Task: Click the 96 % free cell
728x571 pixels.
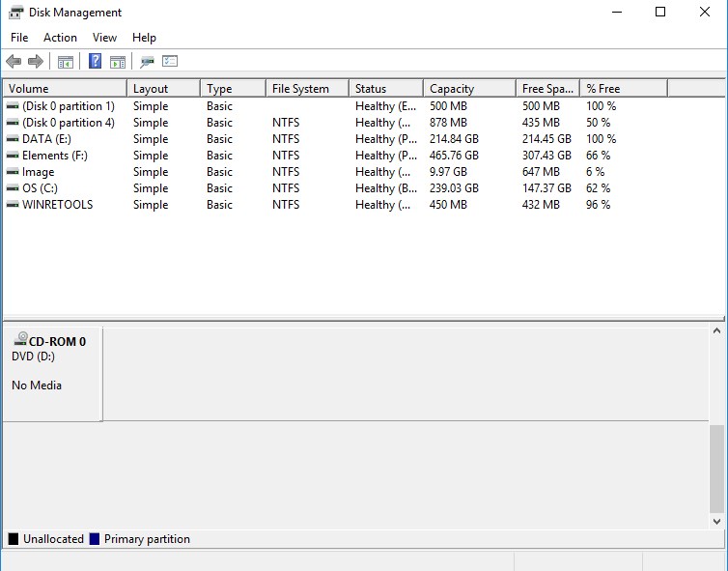Action: click(598, 205)
